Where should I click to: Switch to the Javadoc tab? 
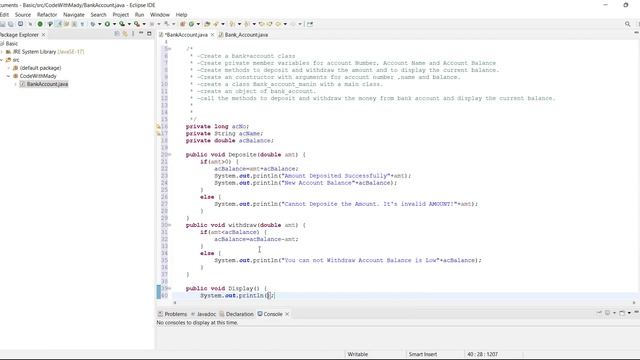(203, 314)
